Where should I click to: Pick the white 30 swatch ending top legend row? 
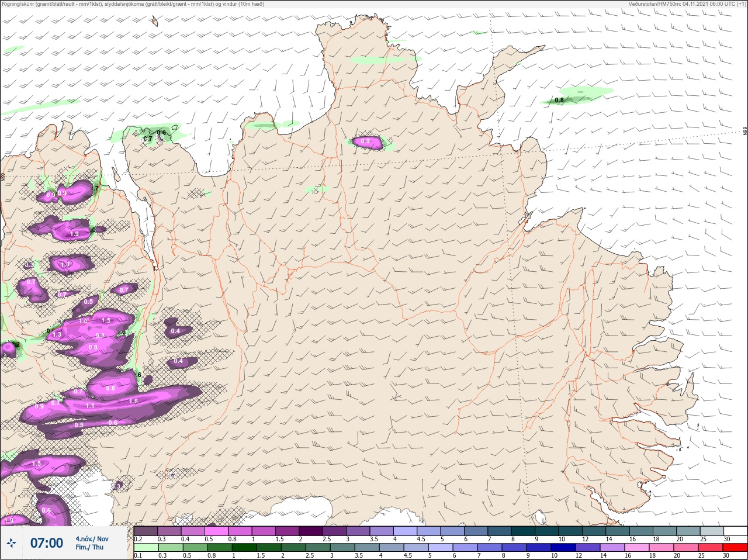(x=735, y=531)
